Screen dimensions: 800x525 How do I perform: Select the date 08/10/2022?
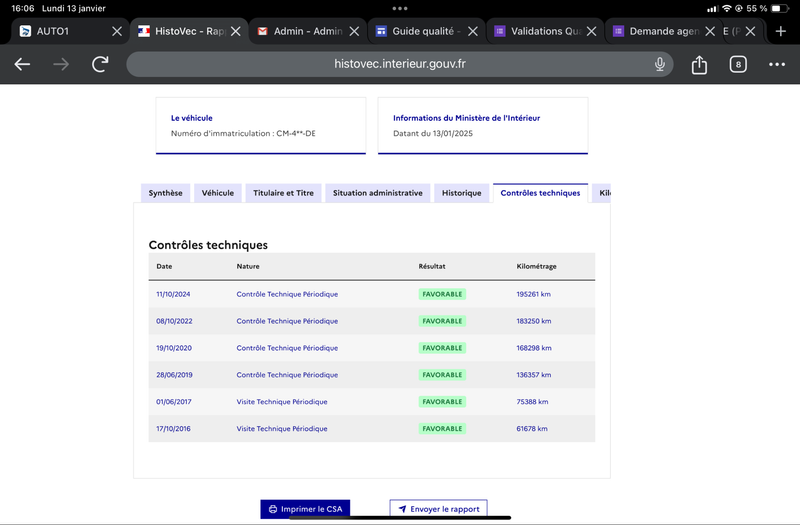coord(174,321)
